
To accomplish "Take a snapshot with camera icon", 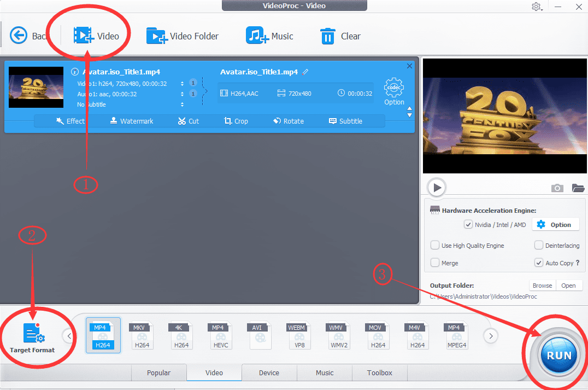I will [x=557, y=188].
